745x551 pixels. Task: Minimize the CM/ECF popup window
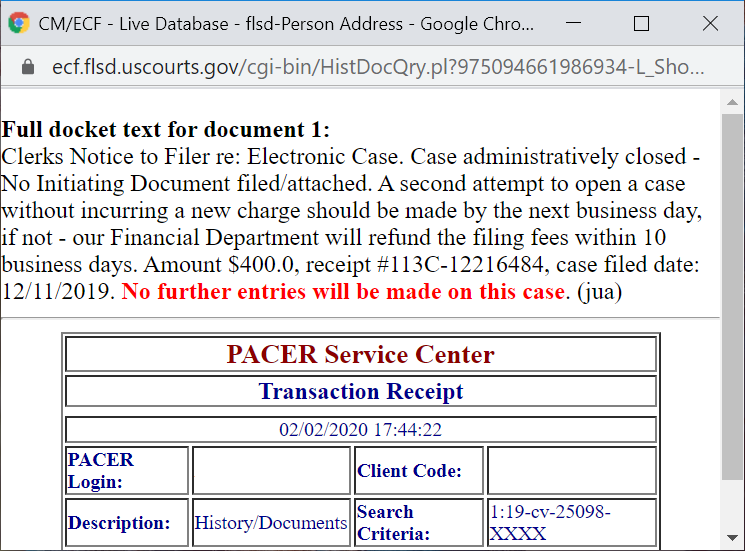coord(573,23)
